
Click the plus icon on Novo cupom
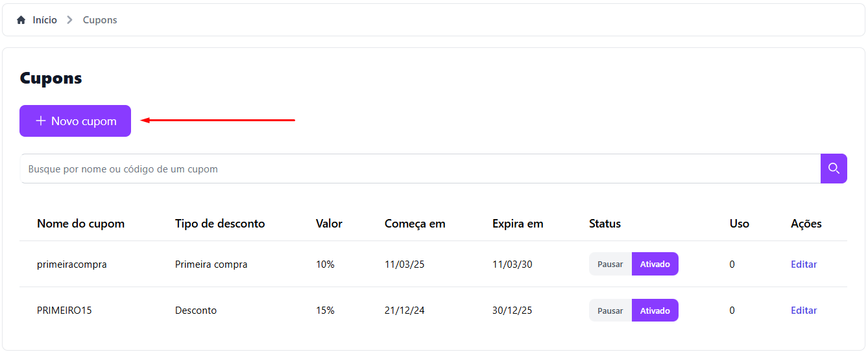point(41,121)
